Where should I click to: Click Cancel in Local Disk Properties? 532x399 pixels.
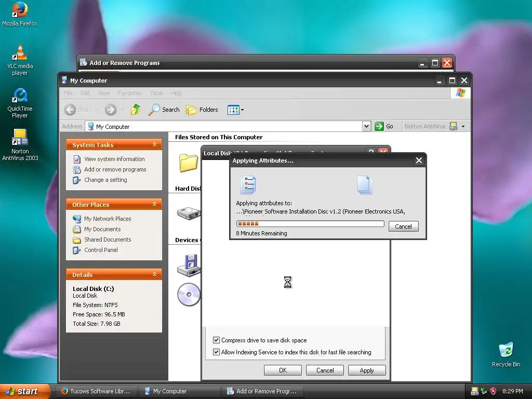point(325,370)
